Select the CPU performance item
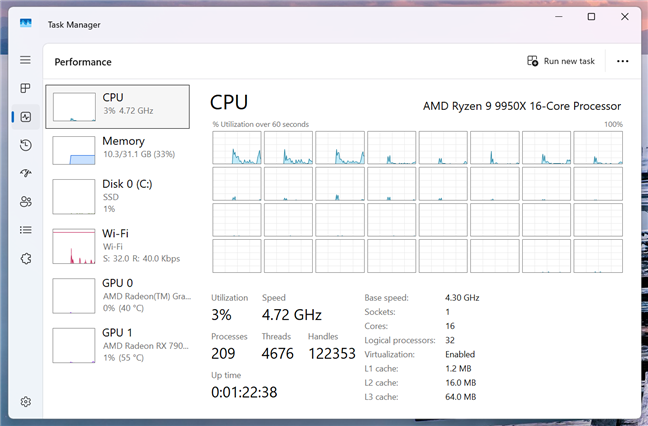 tap(117, 107)
